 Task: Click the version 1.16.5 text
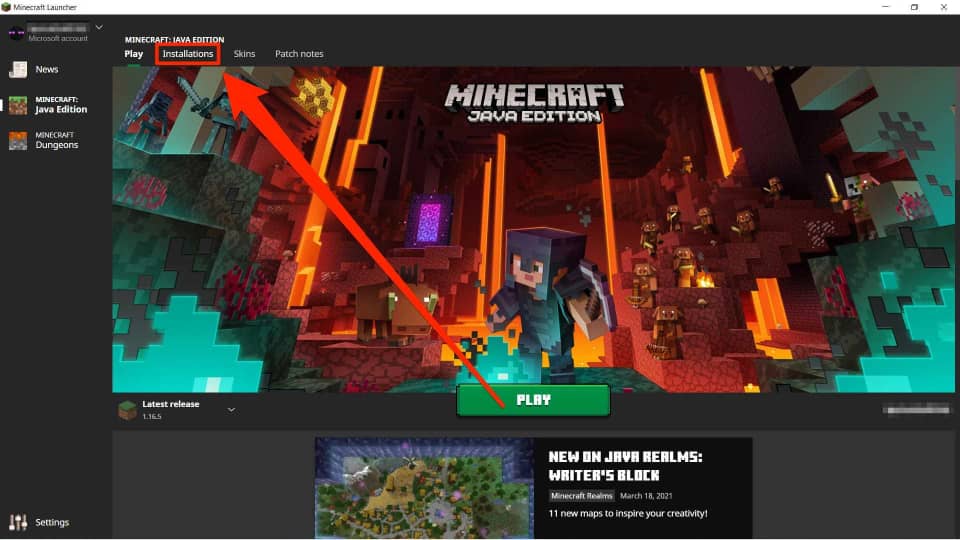pyautogui.click(x=152, y=416)
